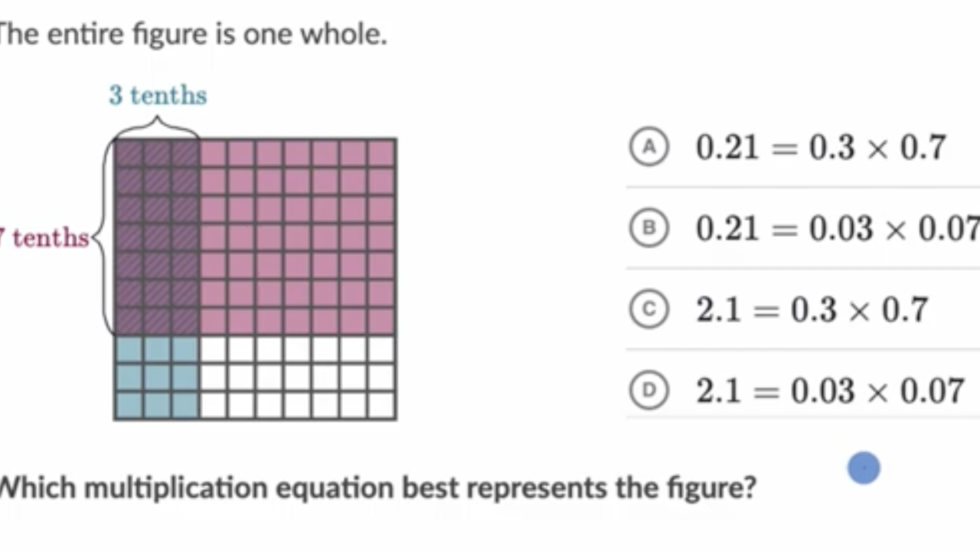Viewport: 980px width, 551px height.
Task: Click the equation 0.21 = 0.3 × 0.7
Action: [x=821, y=148]
